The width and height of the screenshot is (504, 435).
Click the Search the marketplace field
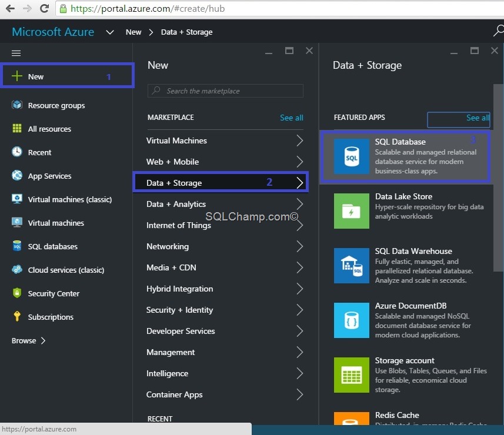tap(225, 91)
